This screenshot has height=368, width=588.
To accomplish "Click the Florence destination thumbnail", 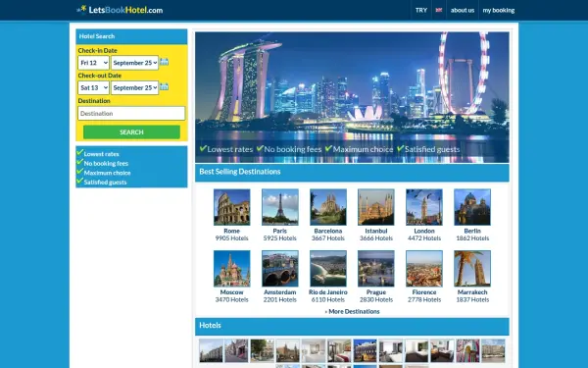I will click(424, 269).
